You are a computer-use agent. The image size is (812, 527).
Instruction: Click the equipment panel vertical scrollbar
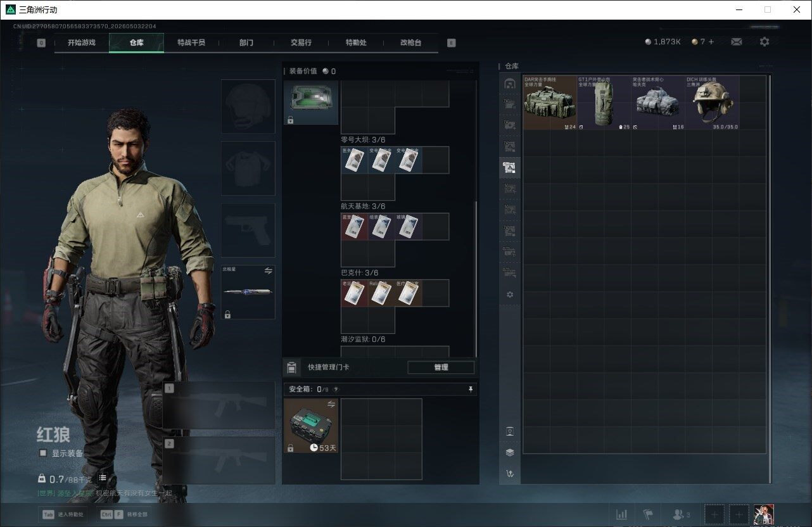coord(476,279)
